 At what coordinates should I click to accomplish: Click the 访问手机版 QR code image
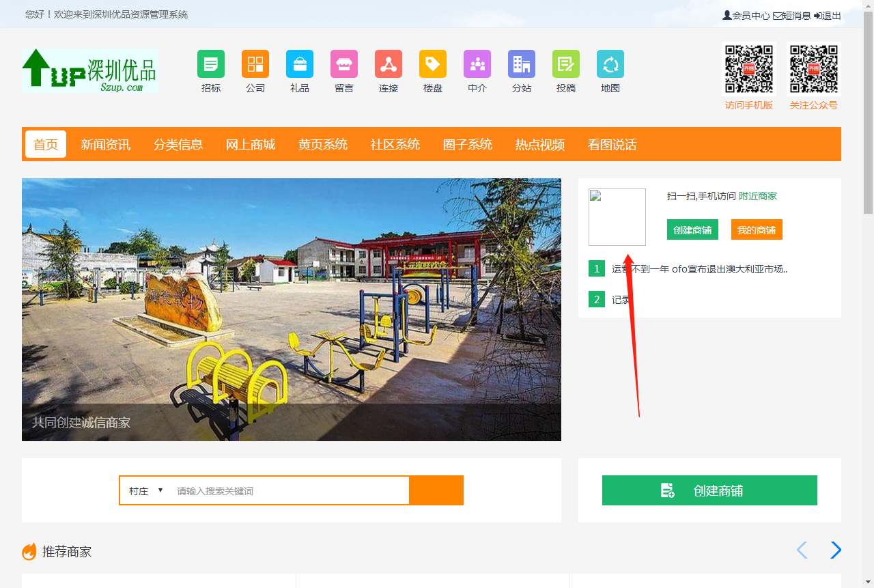tap(748, 70)
